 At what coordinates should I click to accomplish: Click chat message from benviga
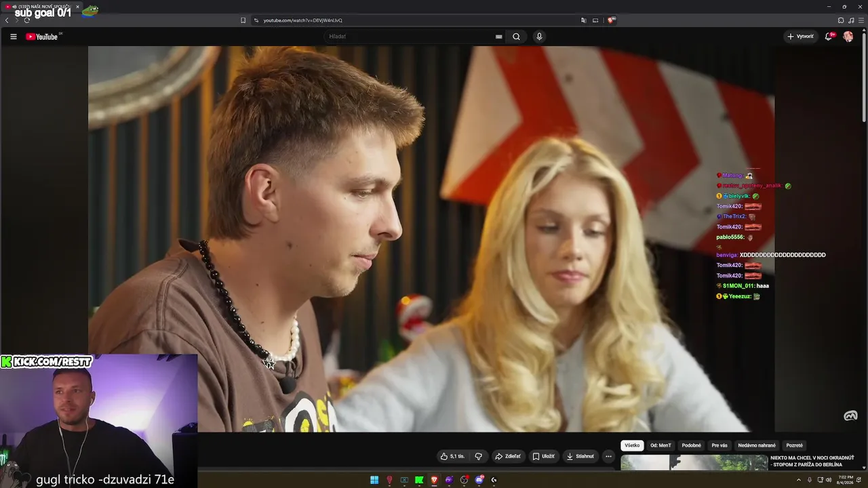tap(771, 255)
